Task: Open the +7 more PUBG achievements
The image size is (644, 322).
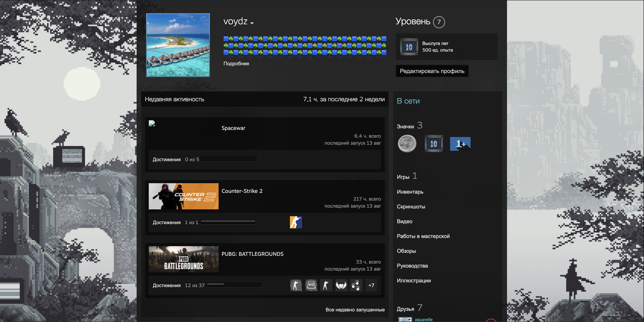Action: (371, 285)
